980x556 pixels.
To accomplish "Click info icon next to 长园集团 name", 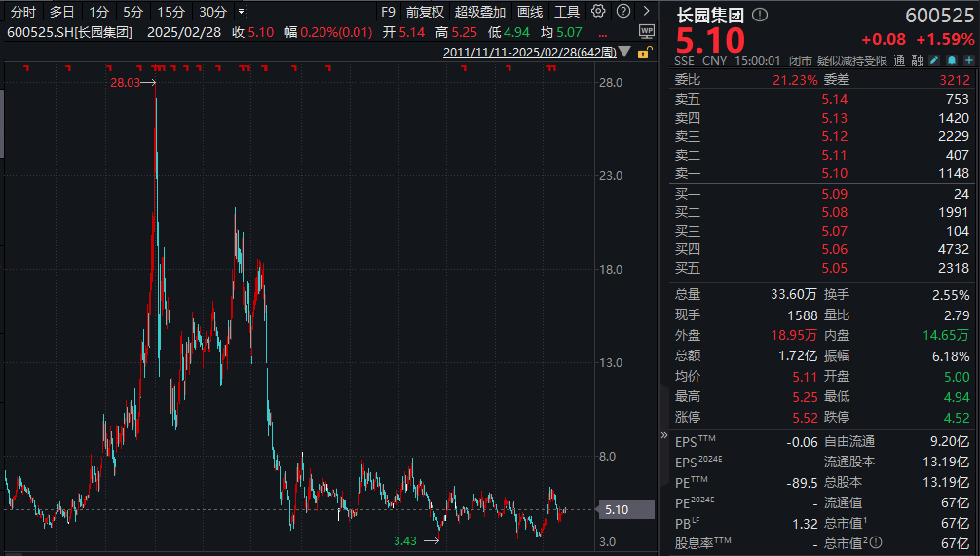I will (x=760, y=16).
